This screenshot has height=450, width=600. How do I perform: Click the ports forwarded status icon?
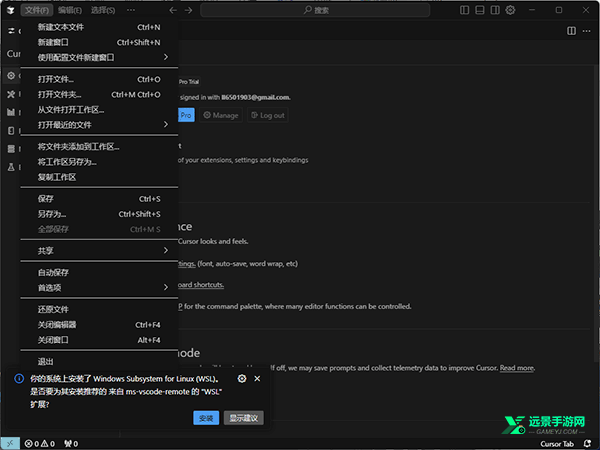coord(70,443)
